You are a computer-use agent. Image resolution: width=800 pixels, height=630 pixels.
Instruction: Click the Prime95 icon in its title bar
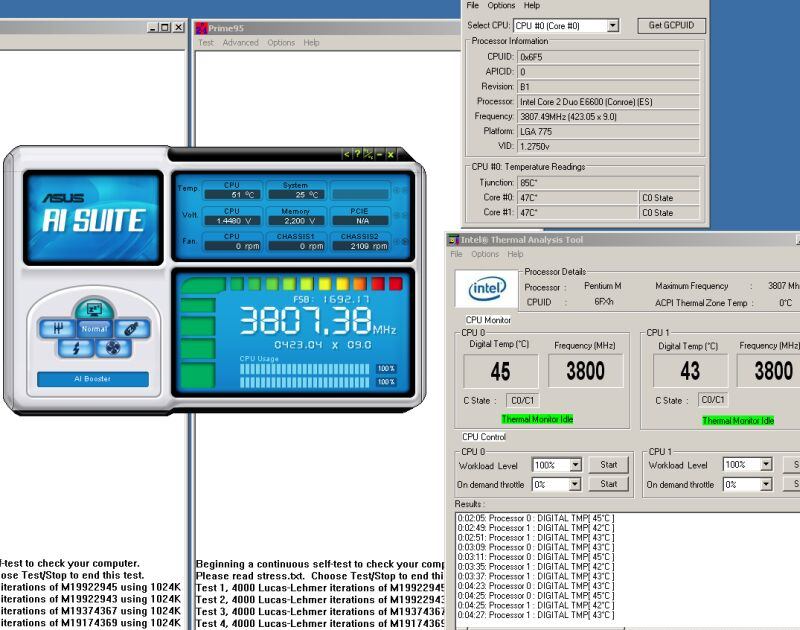pos(202,28)
